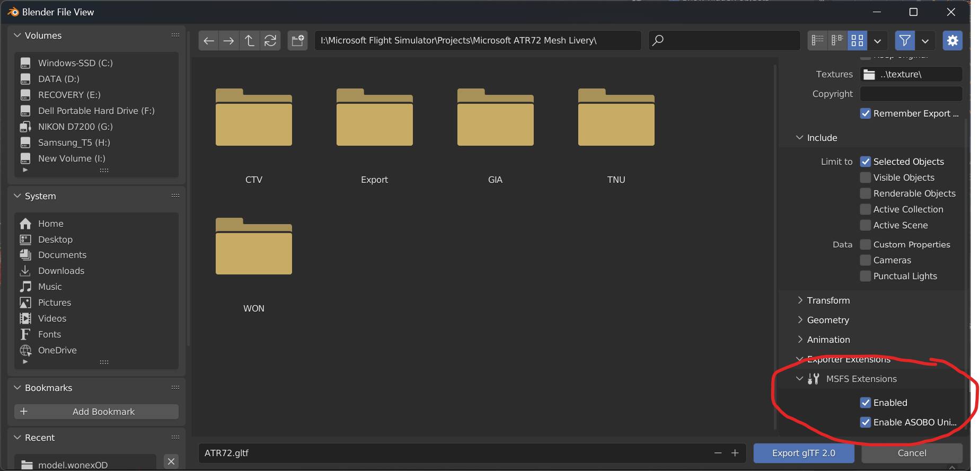The image size is (980, 471).
Task: Click the Downloads arrow icon
Action: (25, 271)
